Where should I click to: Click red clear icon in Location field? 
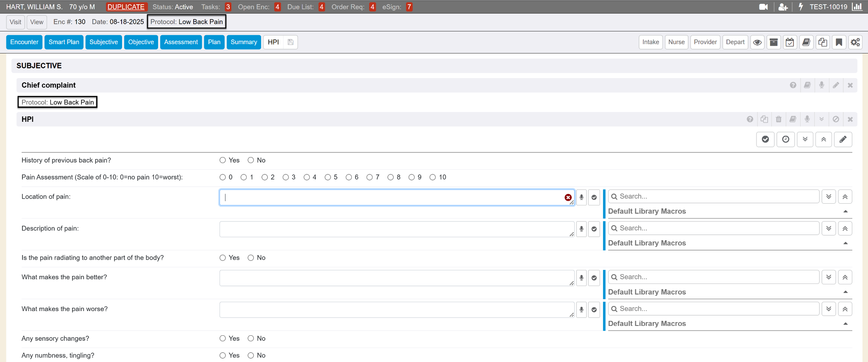pyautogui.click(x=568, y=197)
